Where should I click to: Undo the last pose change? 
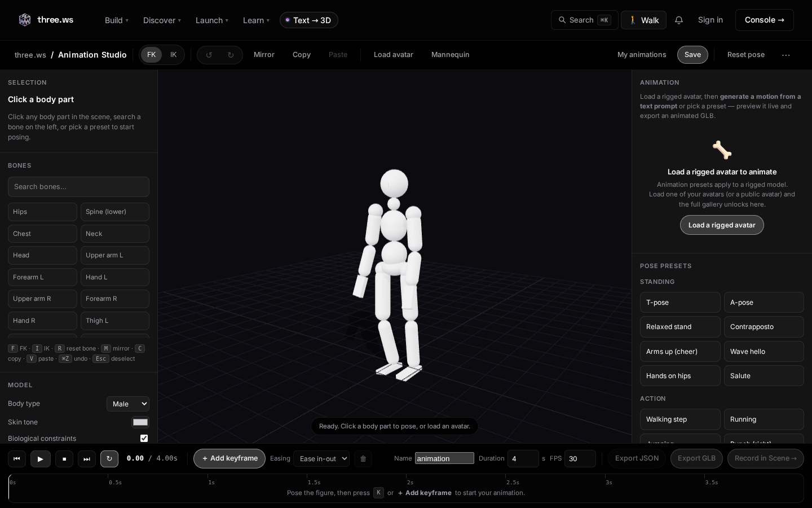[209, 55]
